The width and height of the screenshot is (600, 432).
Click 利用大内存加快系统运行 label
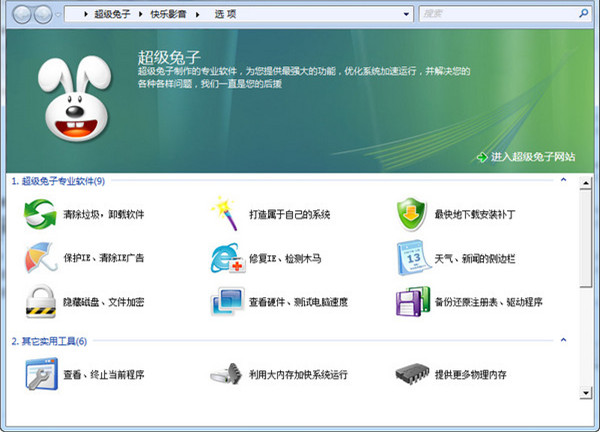point(298,374)
